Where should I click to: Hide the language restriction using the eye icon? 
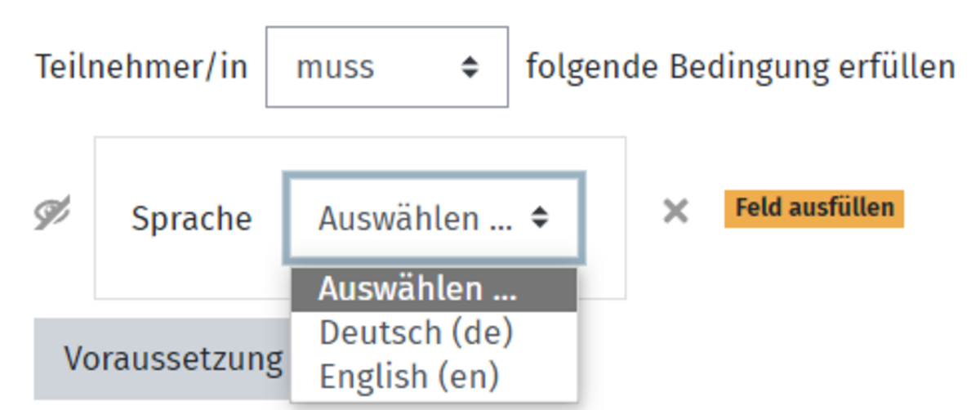52,214
